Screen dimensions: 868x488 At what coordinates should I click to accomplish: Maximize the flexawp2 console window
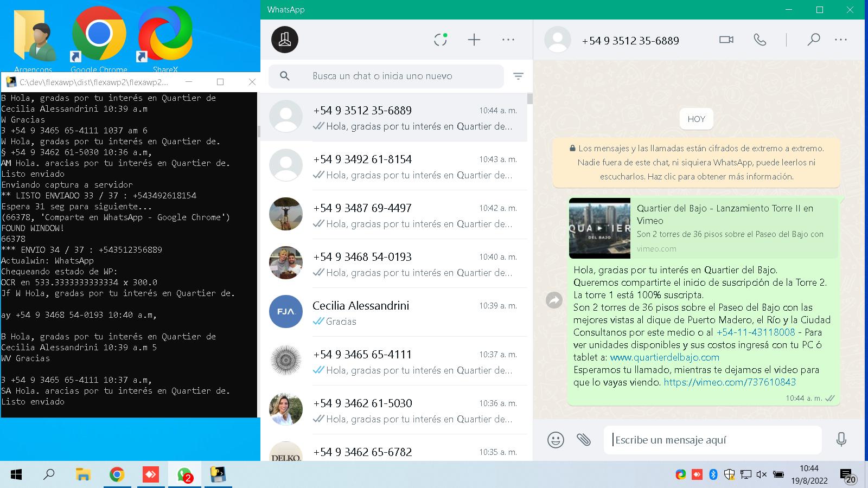(x=220, y=82)
